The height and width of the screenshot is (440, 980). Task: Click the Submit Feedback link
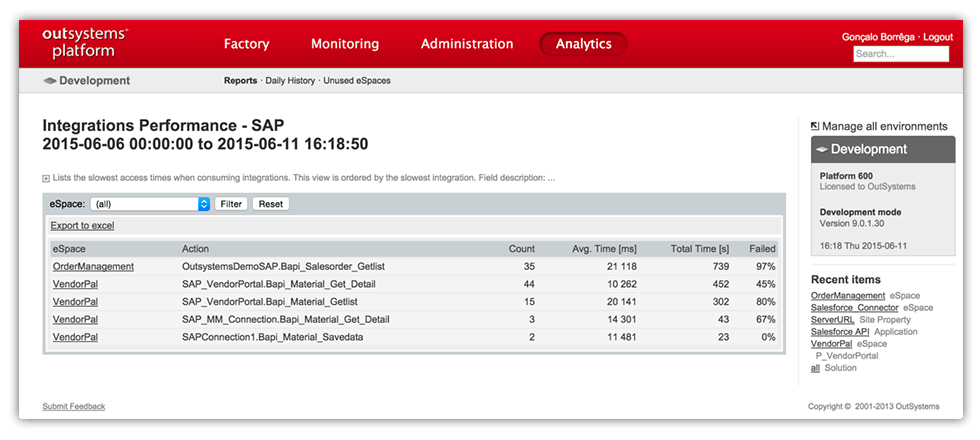tap(74, 406)
